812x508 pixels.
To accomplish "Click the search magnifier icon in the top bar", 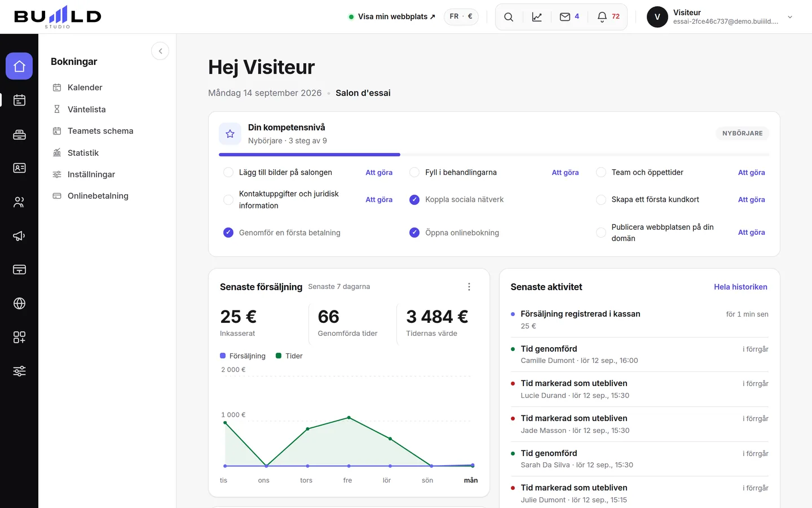I will 509,17.
